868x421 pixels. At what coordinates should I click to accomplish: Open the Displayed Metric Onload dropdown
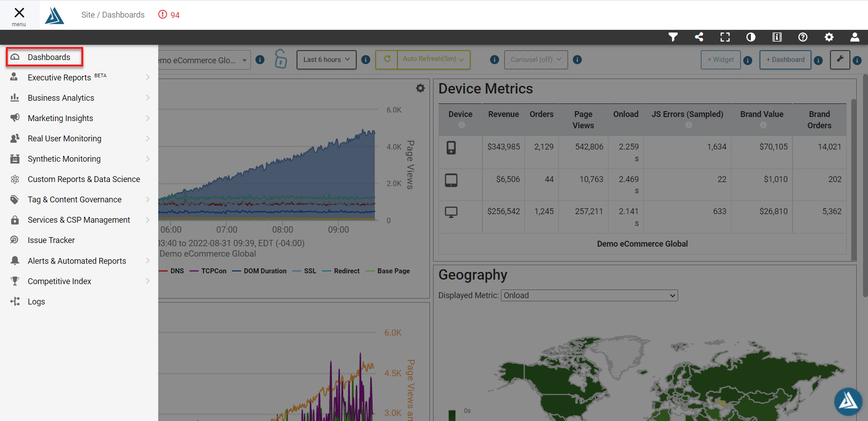click(x=589, y=295)
